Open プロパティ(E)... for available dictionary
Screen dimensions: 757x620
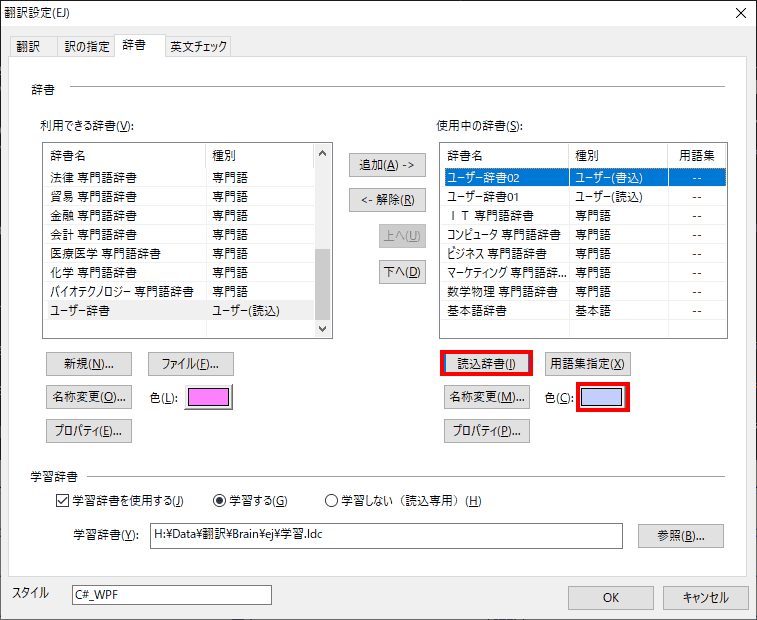pos(89,431)
